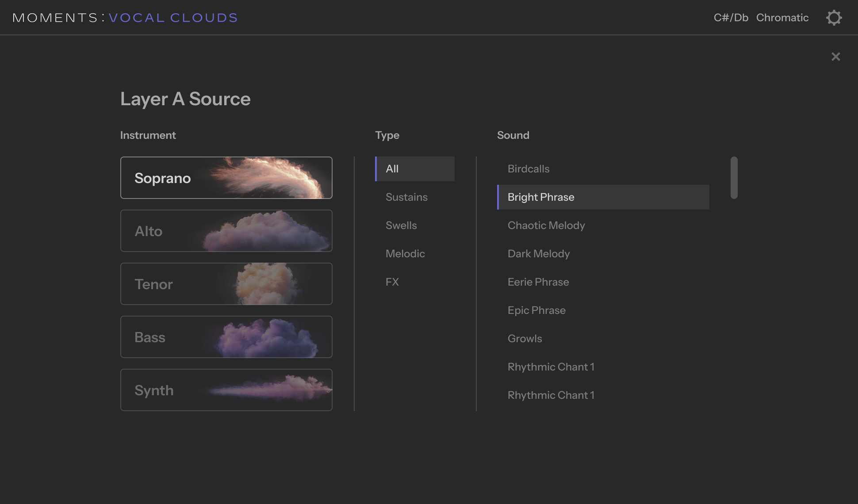Filter sounds by Melodic type
The height and width of the screenshot is (504, 858).
click(x=405, y=254)
